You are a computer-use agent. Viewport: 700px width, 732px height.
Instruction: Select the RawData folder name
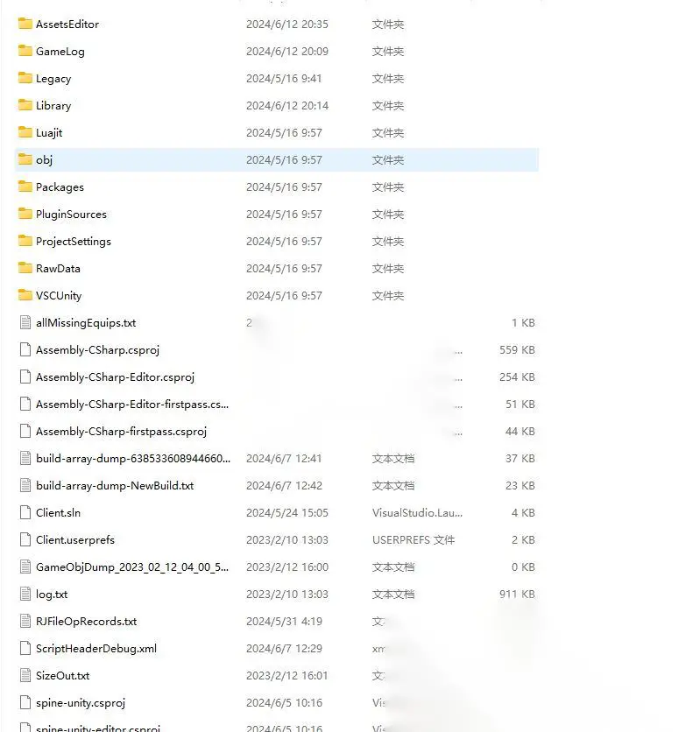[x=58, y=269]
